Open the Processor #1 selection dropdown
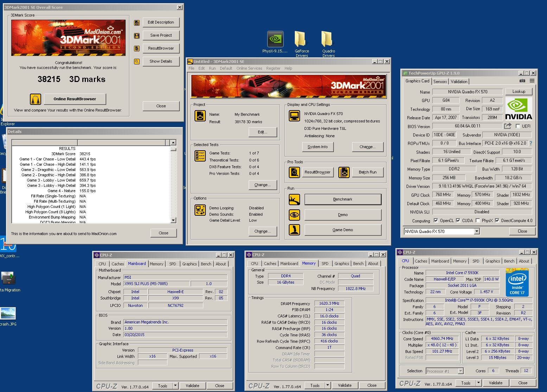This screenshot has width=547, height=392. (461, 371)
